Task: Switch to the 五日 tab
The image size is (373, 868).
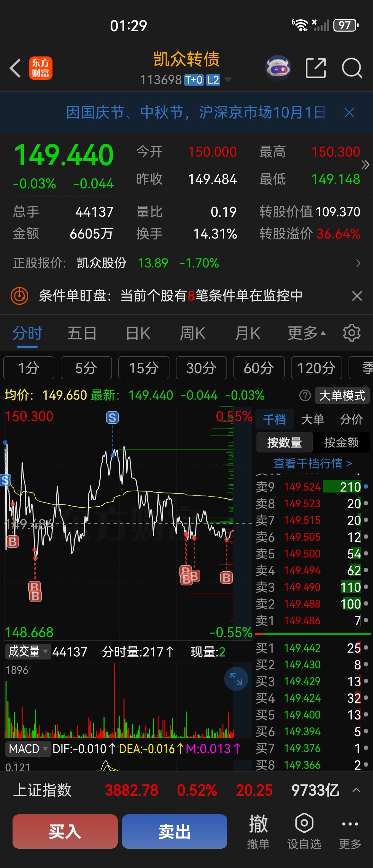Action: pos(82,333)
